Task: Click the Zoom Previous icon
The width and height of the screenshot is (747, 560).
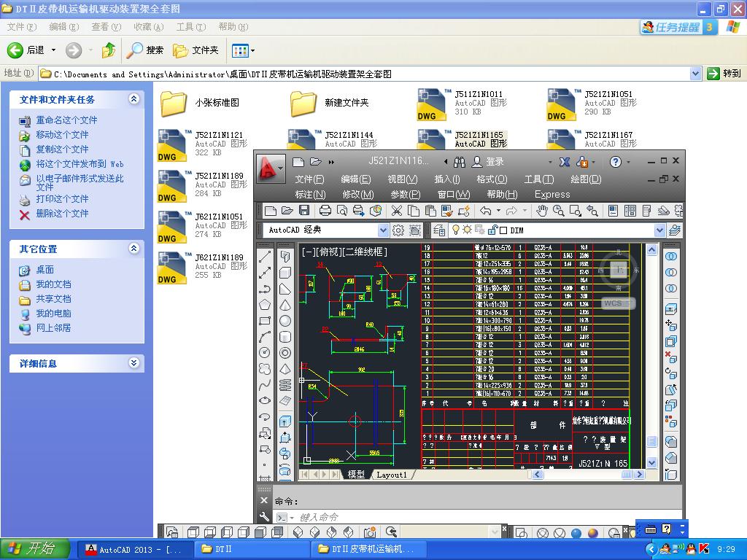Action: point(592,211)
